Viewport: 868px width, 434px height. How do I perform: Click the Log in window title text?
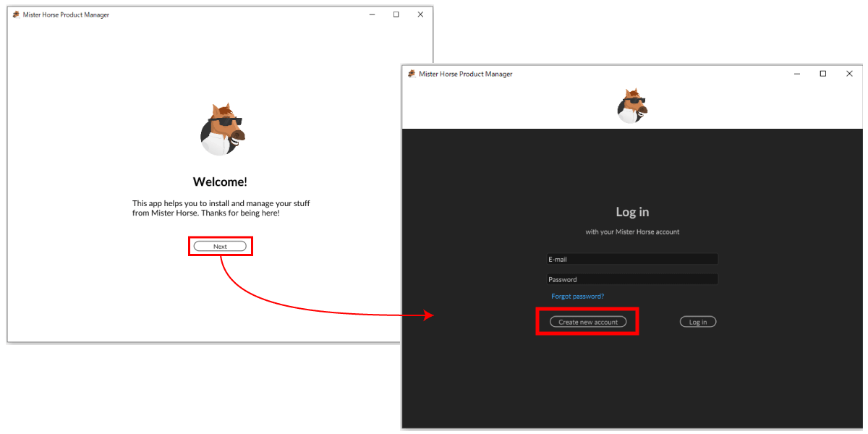coord(466,74)
